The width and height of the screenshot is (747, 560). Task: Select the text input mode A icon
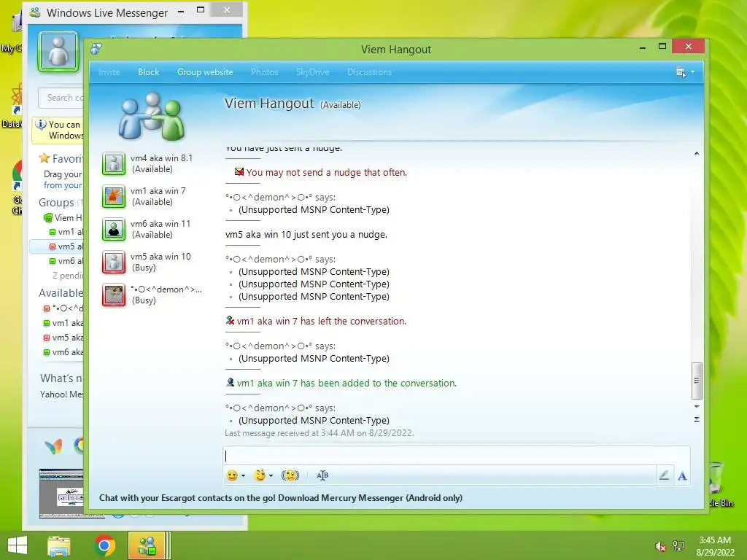(682, 475)
